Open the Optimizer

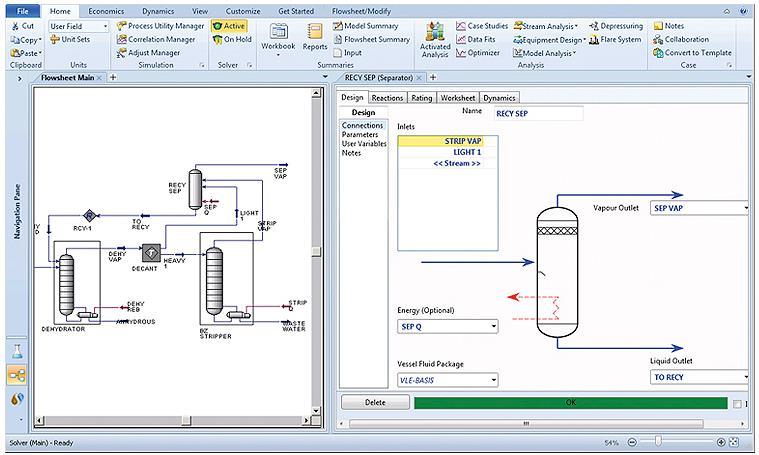click(x=478, y=52)
